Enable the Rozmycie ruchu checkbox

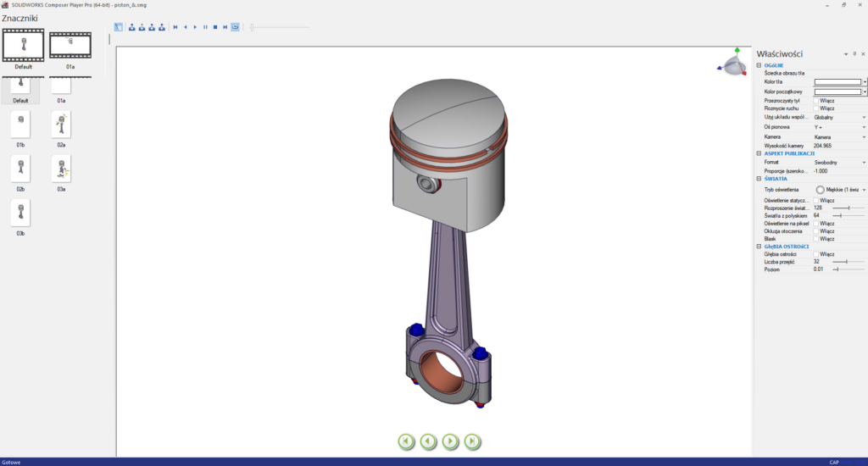tap(816, 108)
